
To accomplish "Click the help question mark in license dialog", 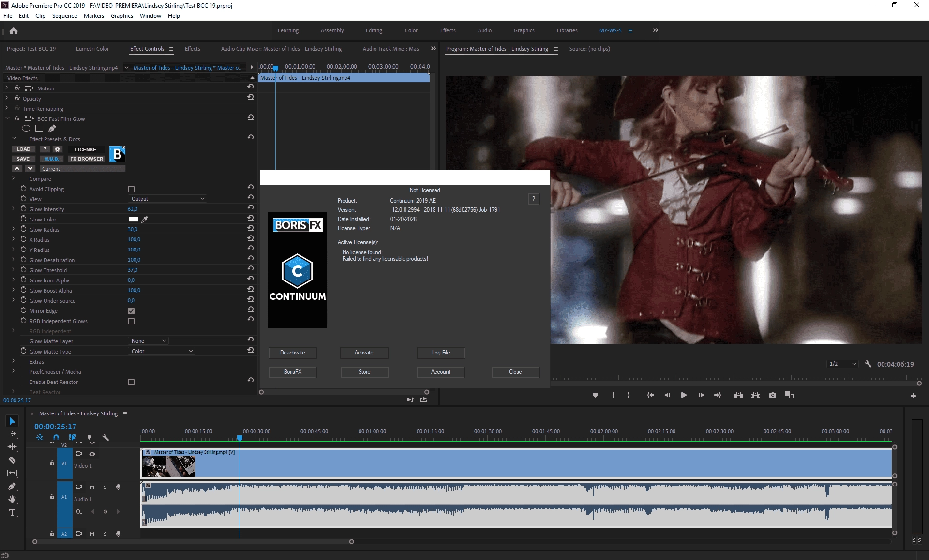I will click(x=534, y=199).
